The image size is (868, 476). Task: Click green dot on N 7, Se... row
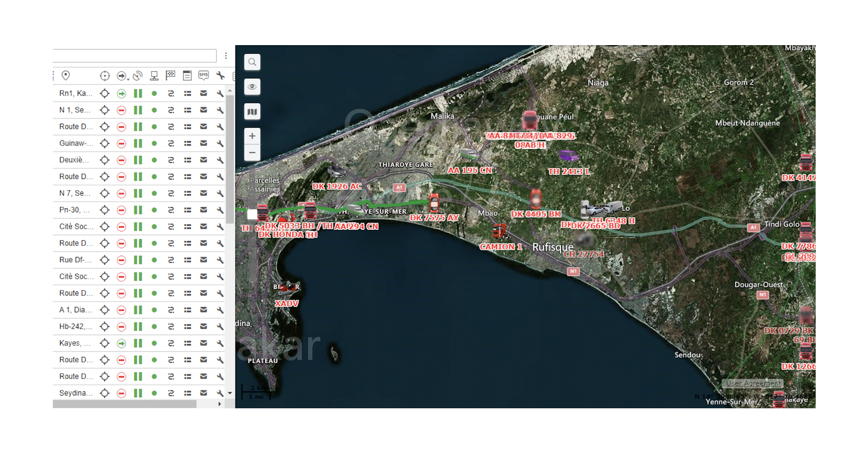click(154, 193)
